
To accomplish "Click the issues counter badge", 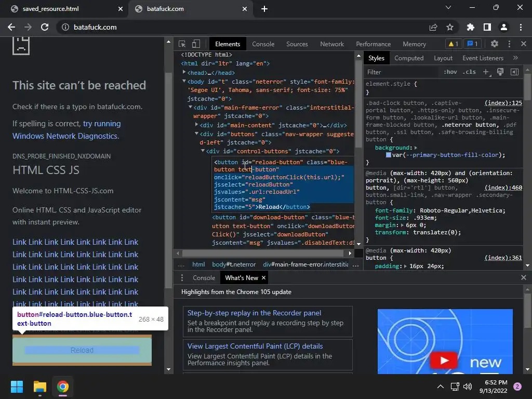I will (472, 44).
